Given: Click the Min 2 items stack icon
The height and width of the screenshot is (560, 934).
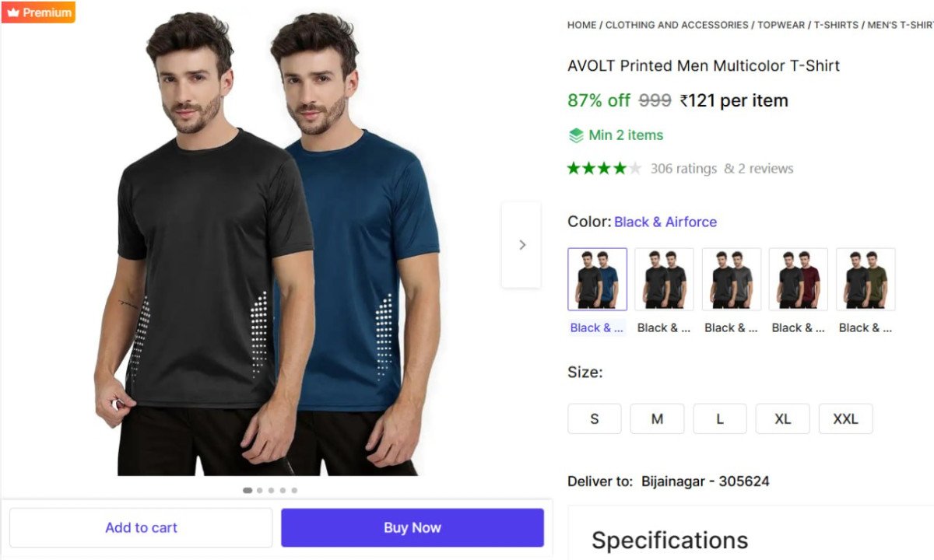Looking at the screenshot, I should point(576,135).
